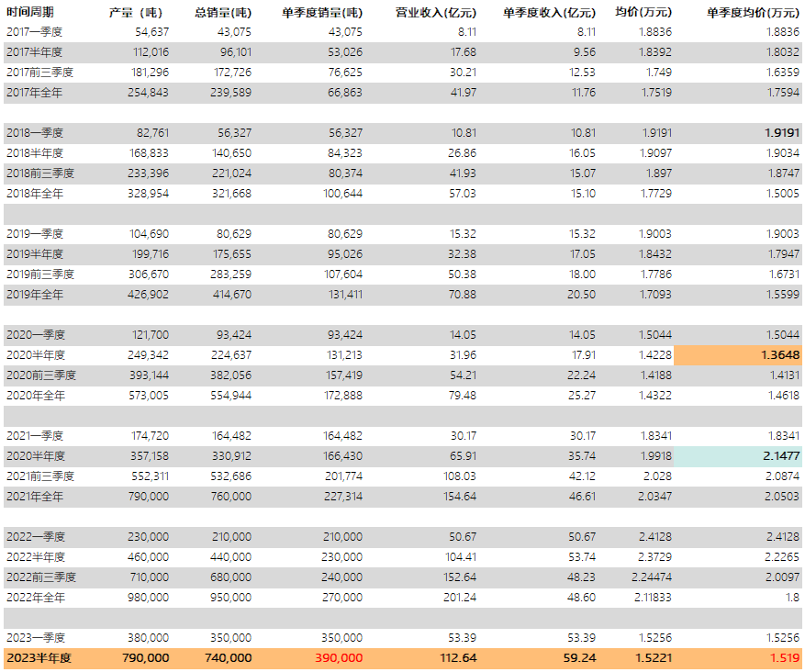This screenshot has height=672, width=805.
Task: Click the 2019一季度 row label
Action: click(x=35, y=234)
